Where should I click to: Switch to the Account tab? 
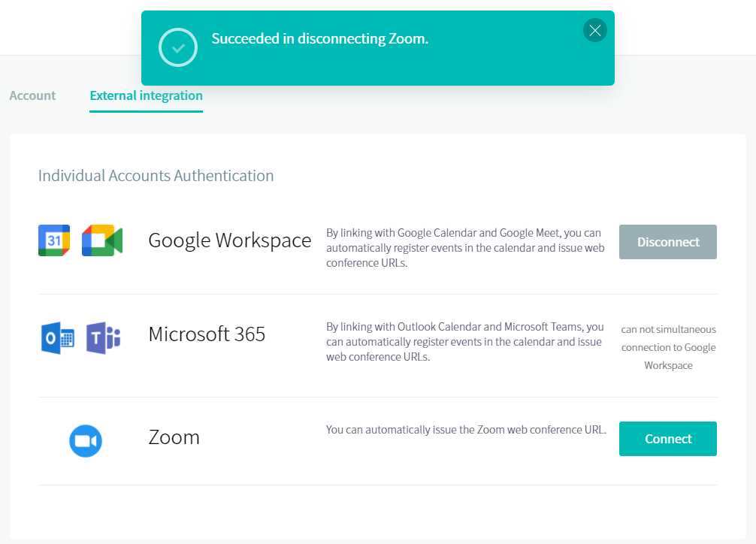[x=32, y=95]
